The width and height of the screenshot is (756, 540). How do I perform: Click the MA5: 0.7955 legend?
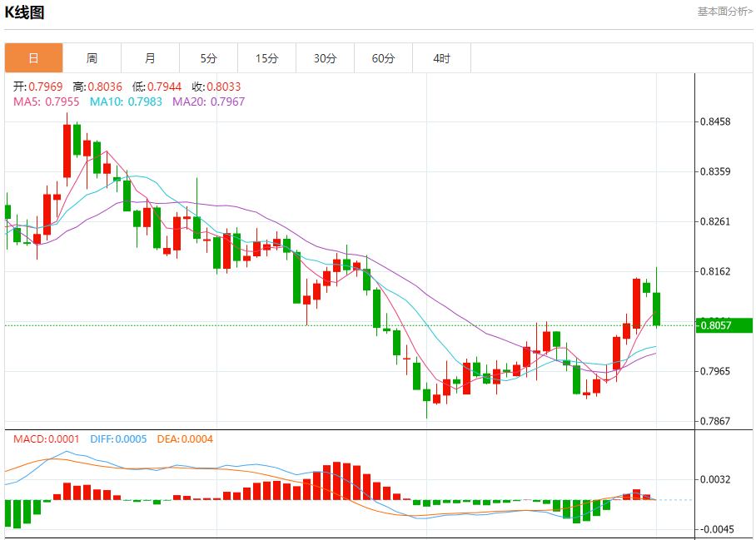[x=47, y=102]
